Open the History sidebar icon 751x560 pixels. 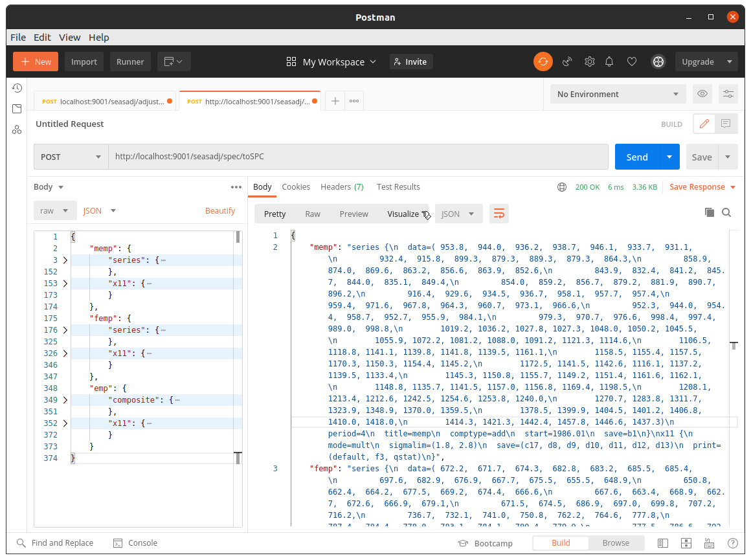[17, 88]
